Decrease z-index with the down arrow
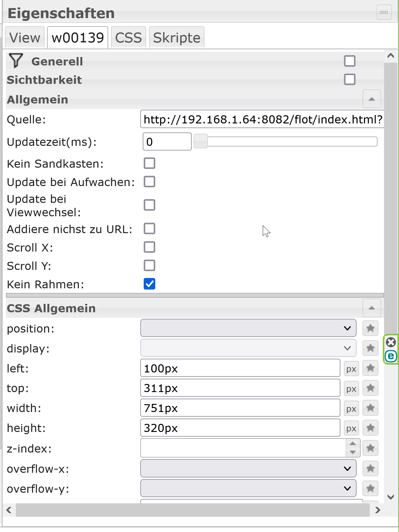Viewport: 399px width, 532px height. coord(353,452)
